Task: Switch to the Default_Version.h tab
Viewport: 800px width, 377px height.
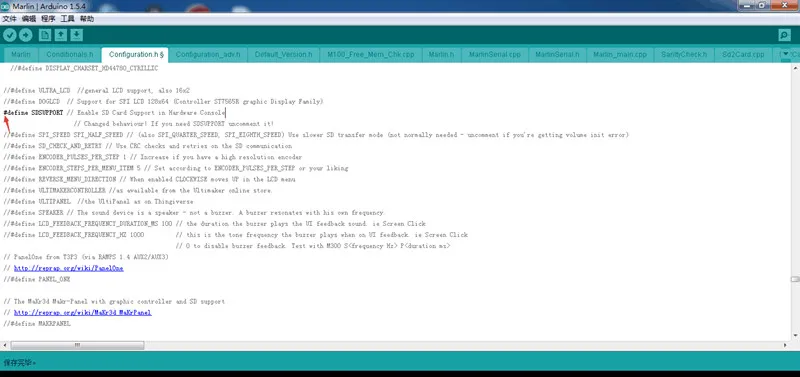Action: tap(283, 55)
